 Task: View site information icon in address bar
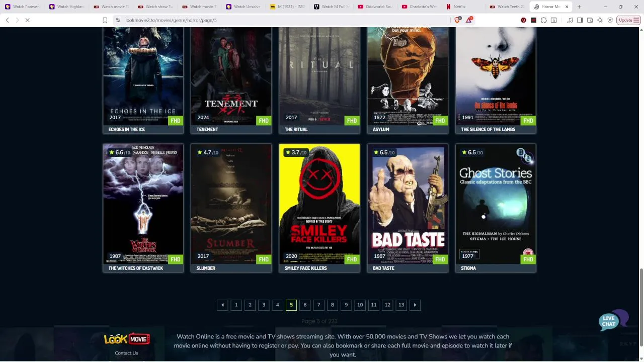click(x=118, y=20)
